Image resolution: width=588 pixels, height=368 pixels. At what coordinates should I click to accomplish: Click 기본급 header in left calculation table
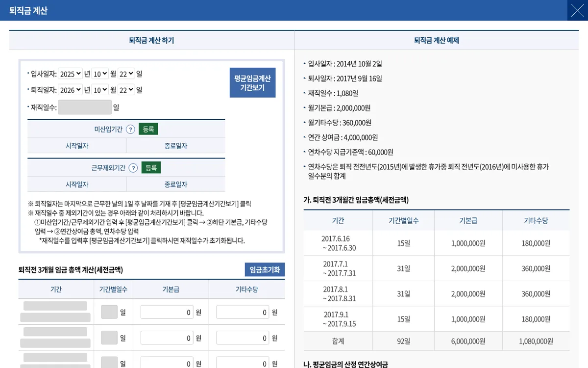(x=171, y=289)
